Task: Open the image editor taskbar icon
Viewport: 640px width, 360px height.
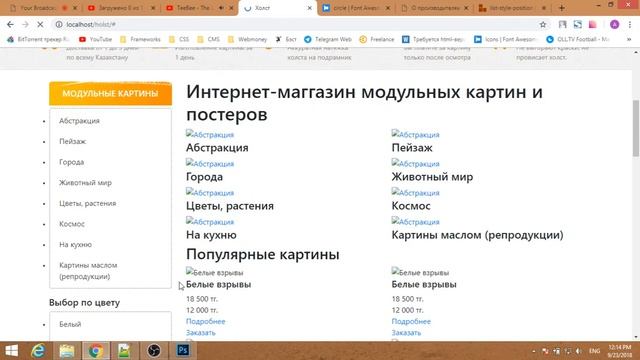Action: [124, 351]
